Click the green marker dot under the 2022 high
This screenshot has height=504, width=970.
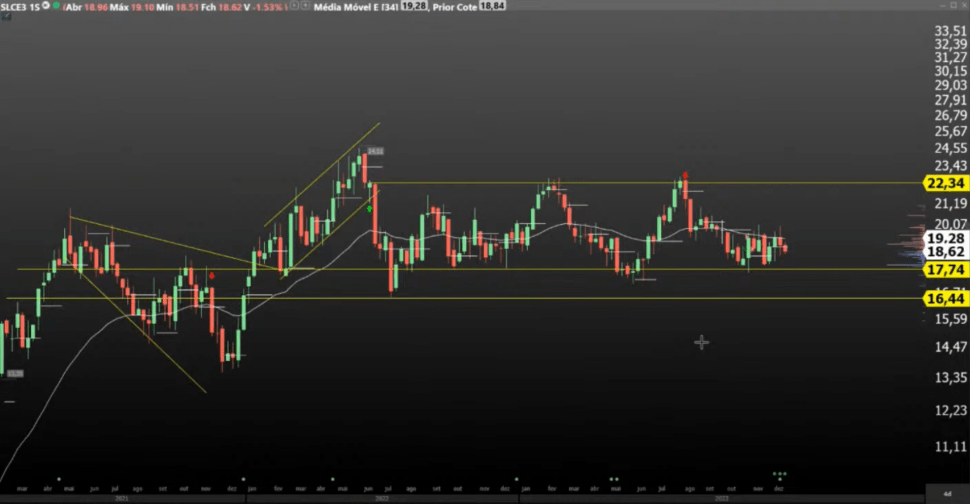point(370,208)
